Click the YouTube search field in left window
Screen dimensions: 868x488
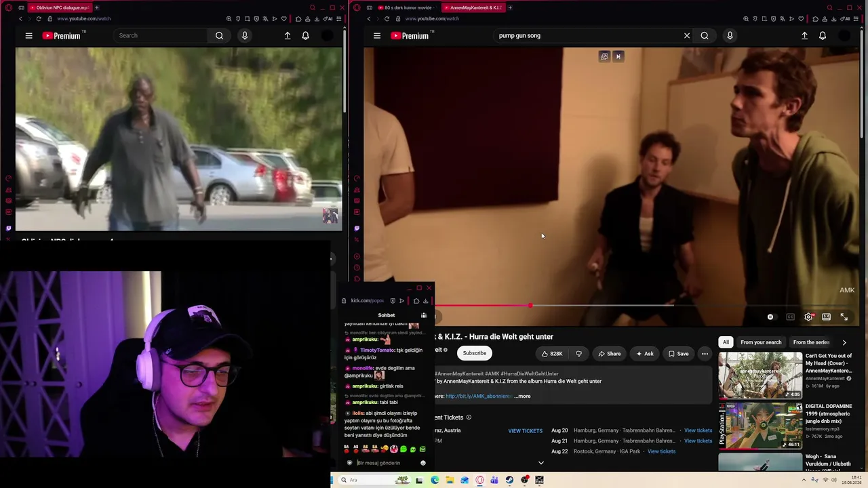[161, 36]
